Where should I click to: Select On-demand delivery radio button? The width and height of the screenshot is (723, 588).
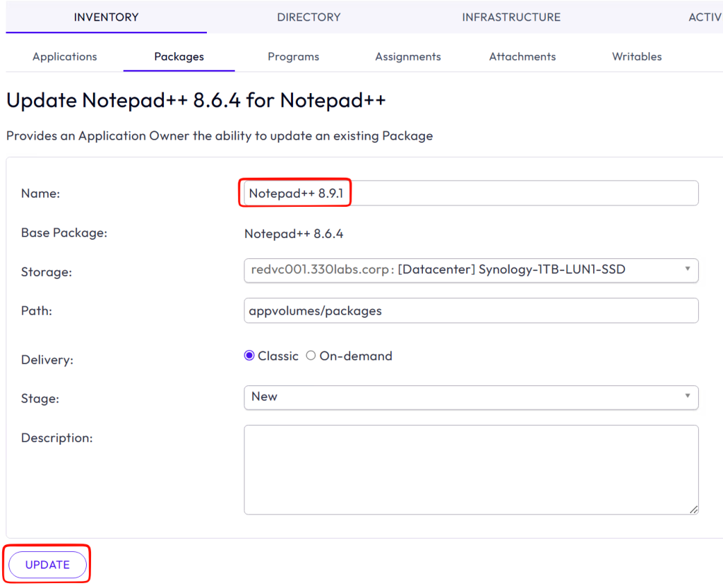point(311,355)
